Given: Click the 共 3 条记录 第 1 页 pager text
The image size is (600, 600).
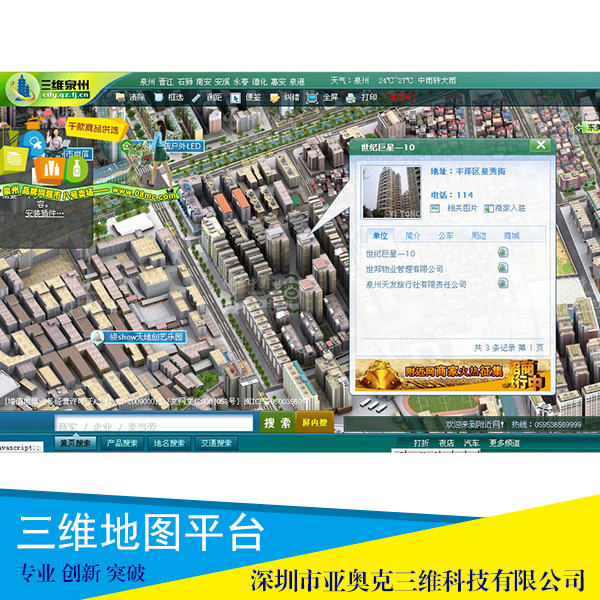Looking at the screenshot, I should tap(509, 348).
